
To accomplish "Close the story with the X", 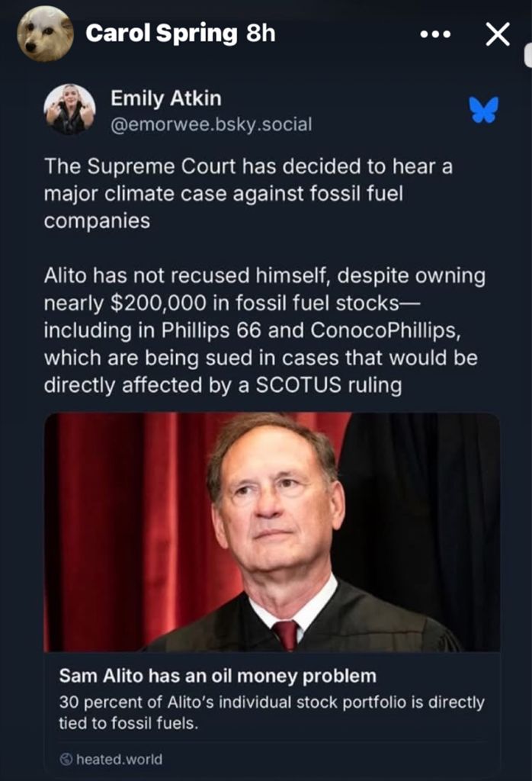I will [x=498, y=34].
